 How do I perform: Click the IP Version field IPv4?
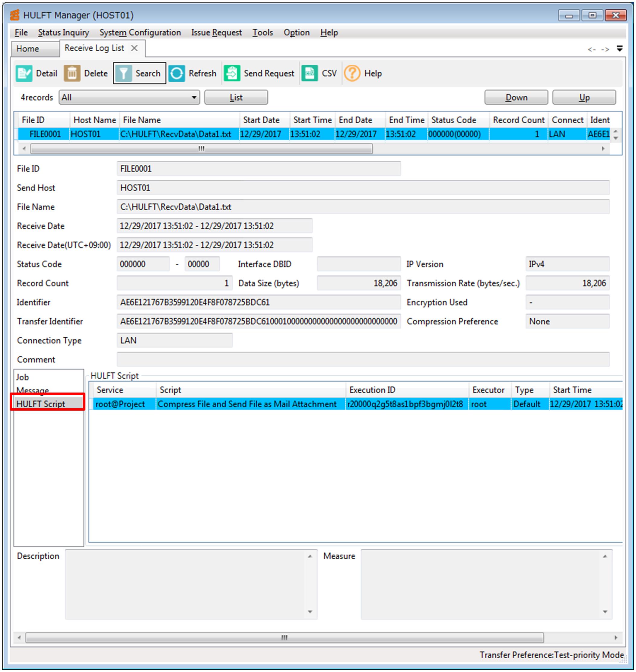(568, 264)
